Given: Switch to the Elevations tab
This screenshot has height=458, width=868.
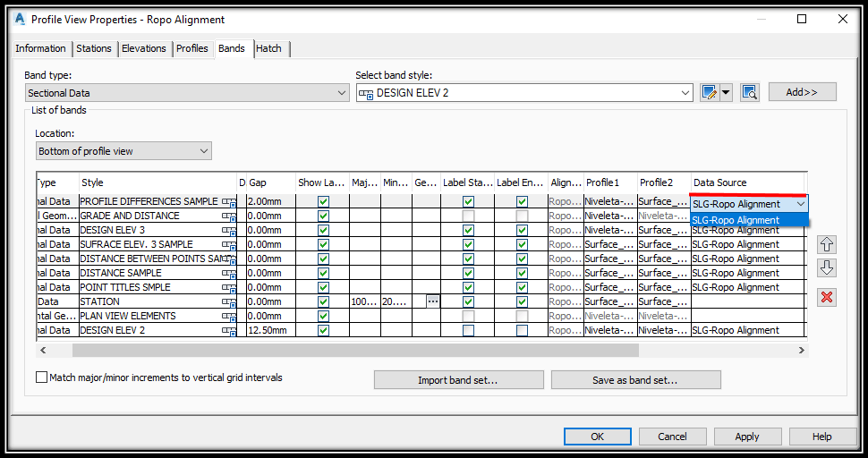Looking at the screenshot, I should pyautogui.click(x=144, y=48).
